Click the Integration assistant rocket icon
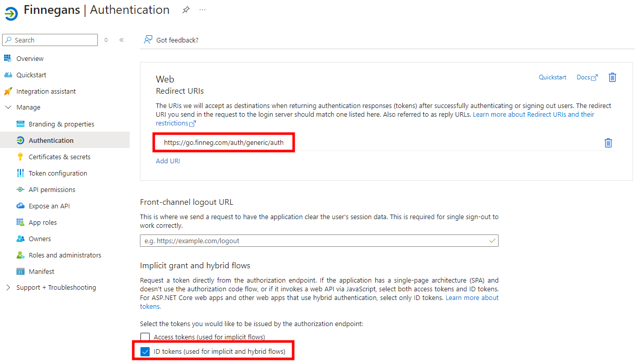Screen dimensions: 635x364 pos(8,91)
